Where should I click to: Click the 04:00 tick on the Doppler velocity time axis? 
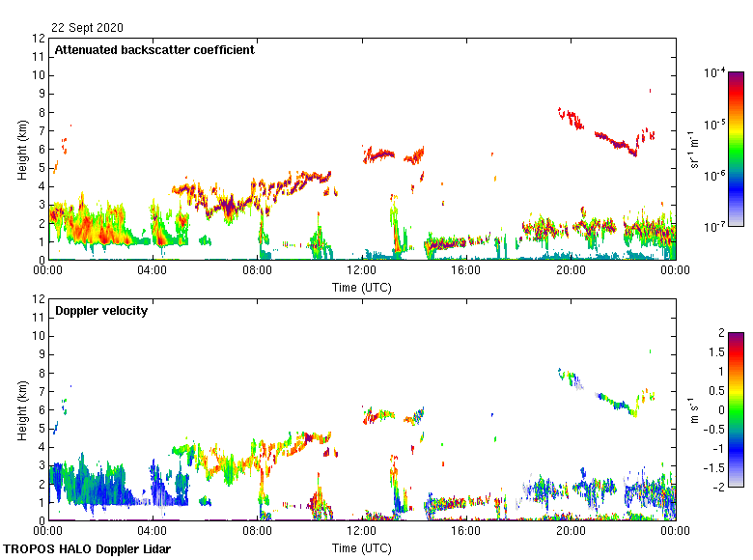click(153, 532)
